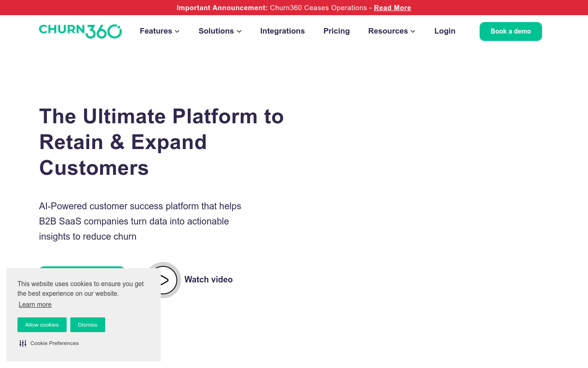Screen dimensions: 588x368
Task: Click the 'The Ultimate Platform to' headline
Action: [x=162, y=116]
